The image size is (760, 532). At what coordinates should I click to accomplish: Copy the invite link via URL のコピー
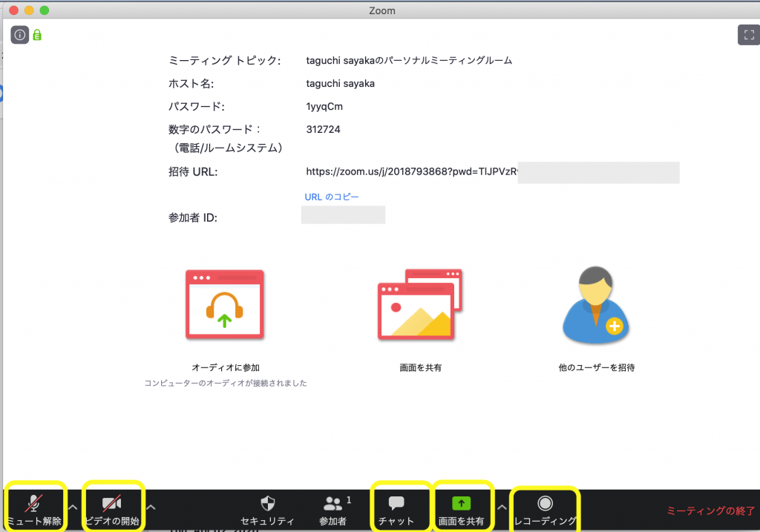pos(332,197)
